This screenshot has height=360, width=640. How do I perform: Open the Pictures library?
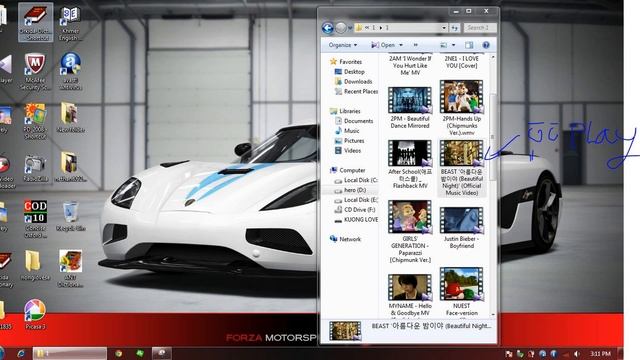349,140
